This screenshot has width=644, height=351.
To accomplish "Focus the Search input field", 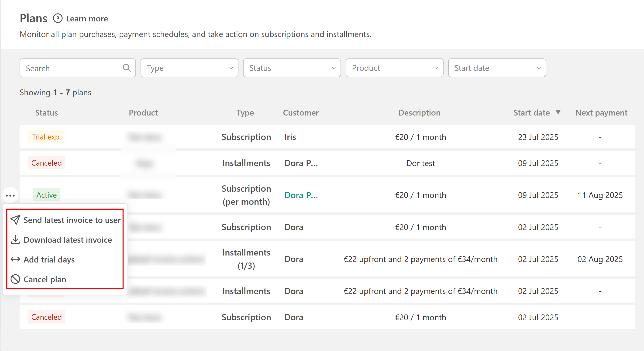I will 72,68.
